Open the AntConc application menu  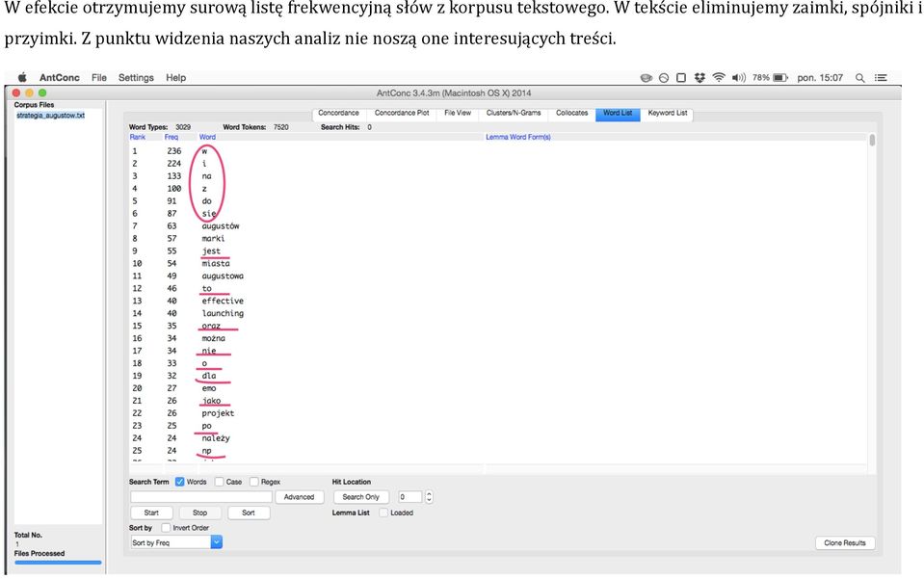pyautogui.click(x=60, y=78)
